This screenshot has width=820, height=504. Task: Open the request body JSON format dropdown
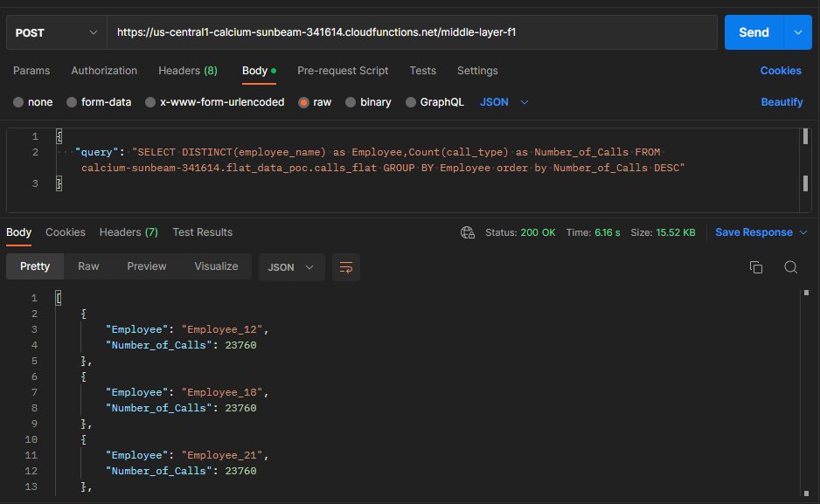[504, 102]
